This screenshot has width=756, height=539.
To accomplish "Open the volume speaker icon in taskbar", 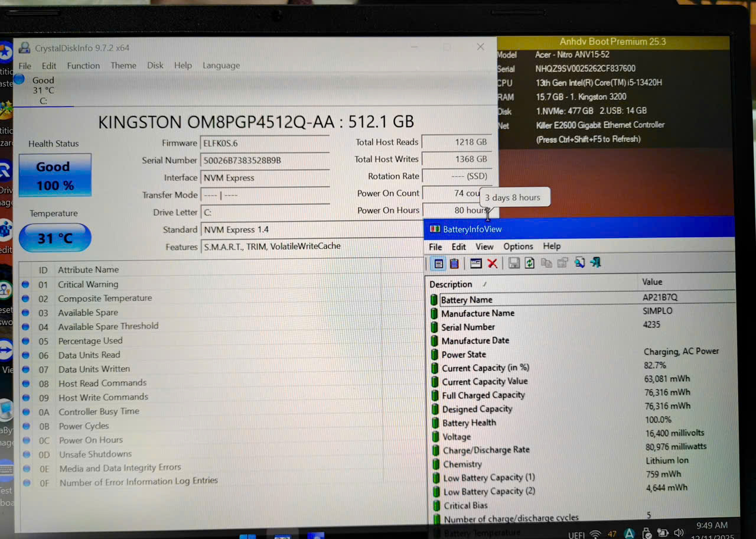I will (x=679, y=533).
